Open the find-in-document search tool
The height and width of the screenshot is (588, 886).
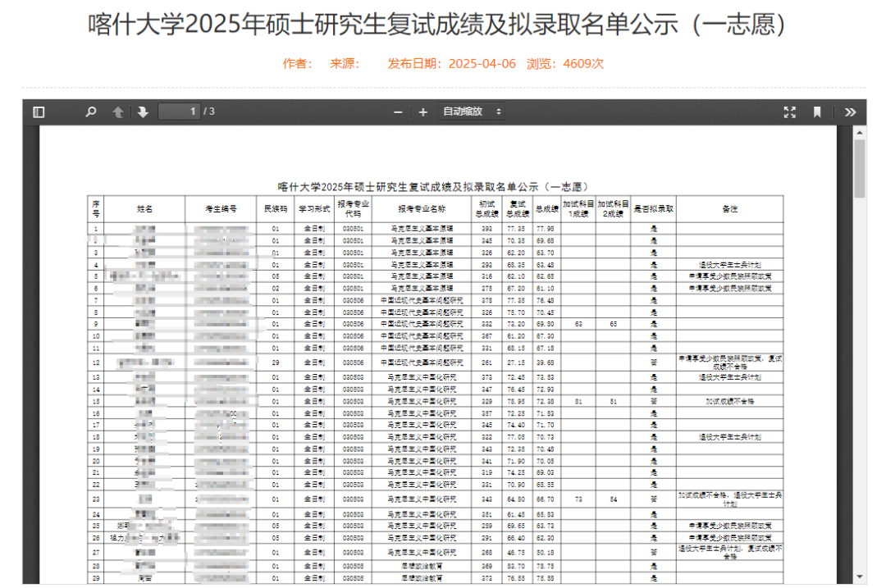click(90, 112)
